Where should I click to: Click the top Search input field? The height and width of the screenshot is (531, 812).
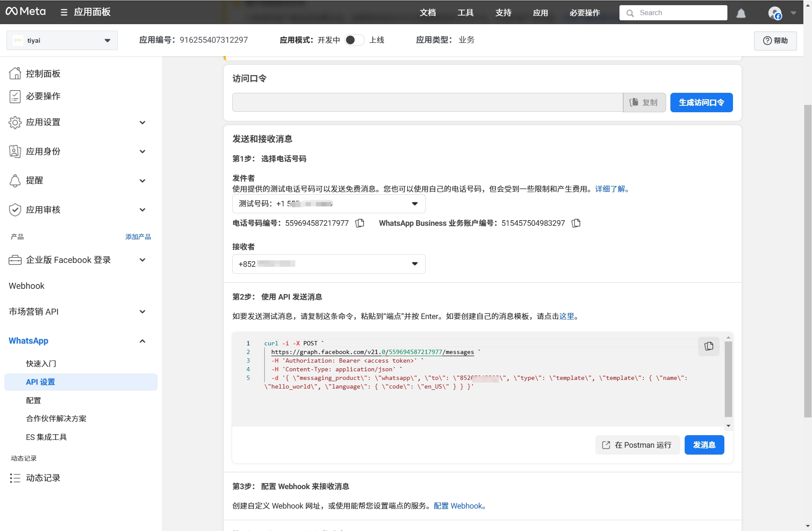pos(673,13)
